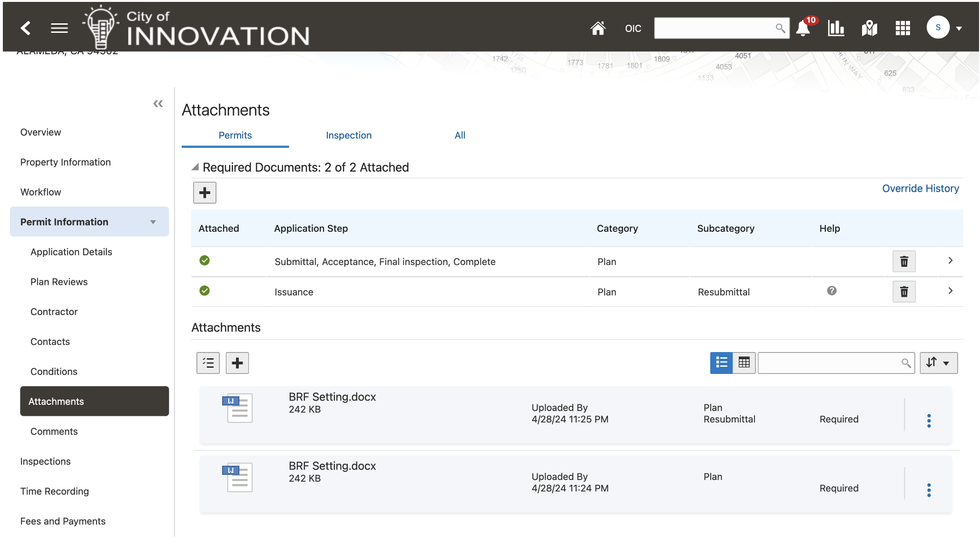Open the apps grid navigator icon
980x549 pixels.
(x=902, y=28)
